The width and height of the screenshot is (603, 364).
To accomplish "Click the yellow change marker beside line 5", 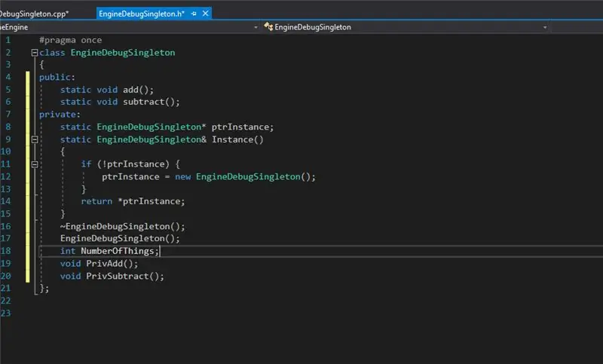I will click(28, 90).
